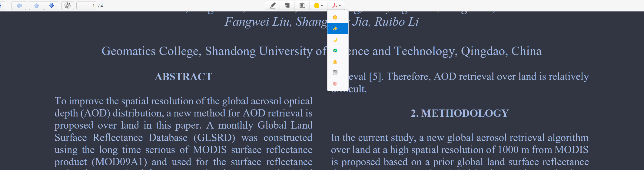Go to next page with down arrow
The image size is (644, 170).
[x=51, y=5]
